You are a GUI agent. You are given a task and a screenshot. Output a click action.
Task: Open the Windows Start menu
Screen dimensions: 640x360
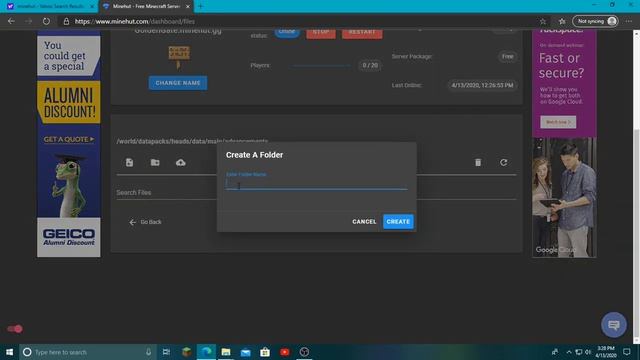point(9,352)
